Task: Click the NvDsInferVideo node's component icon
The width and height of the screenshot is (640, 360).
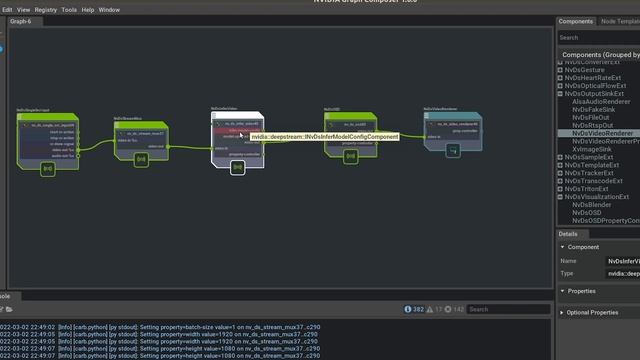Action: pos(238,167)
